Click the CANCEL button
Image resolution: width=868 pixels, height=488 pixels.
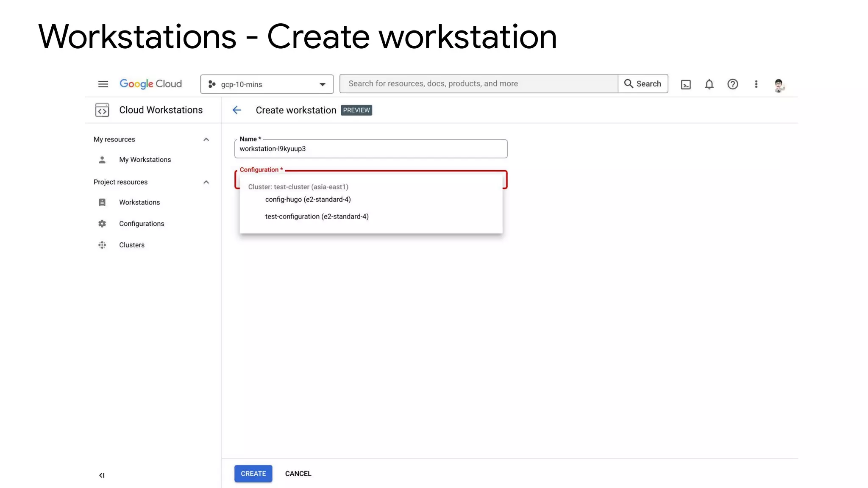[x=298, y=474]
